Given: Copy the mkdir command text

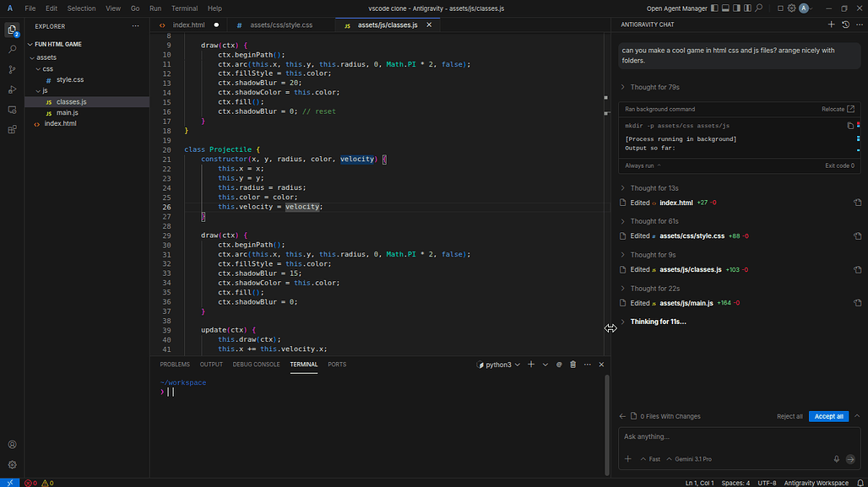Looking at the screenshot, I should (850, 126).
